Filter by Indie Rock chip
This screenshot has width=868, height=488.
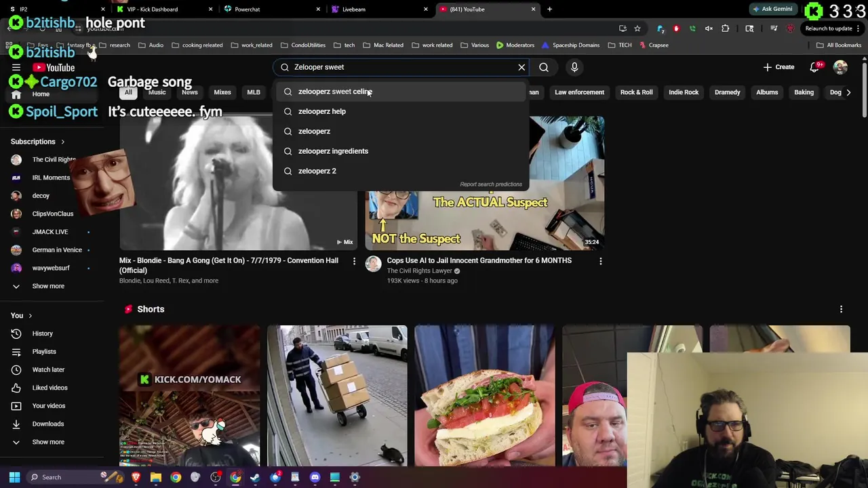[684, 92]
